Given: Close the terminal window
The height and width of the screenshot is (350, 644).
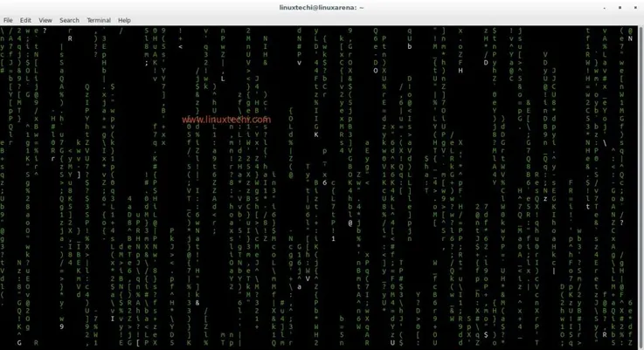Looking at the screenshot, I should [635, 7].
